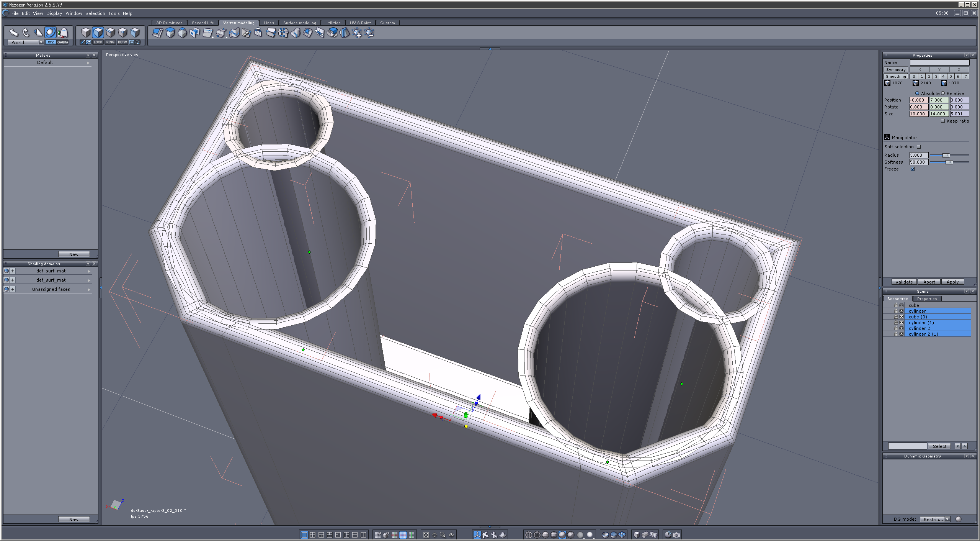Adjust the Radius slider

pos(946,156)
